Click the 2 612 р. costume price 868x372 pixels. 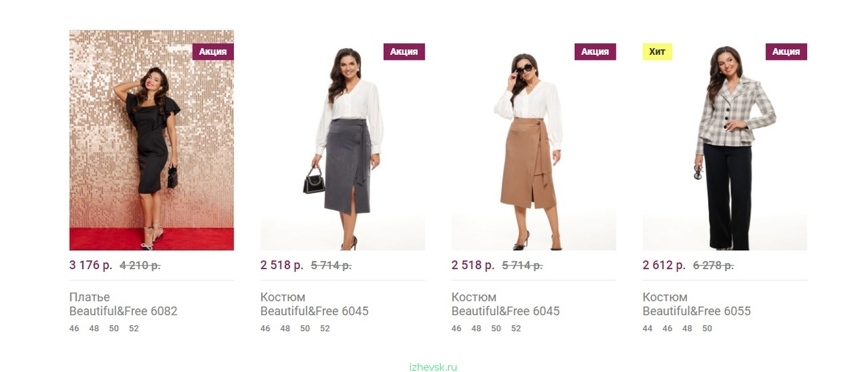point(665,265)
